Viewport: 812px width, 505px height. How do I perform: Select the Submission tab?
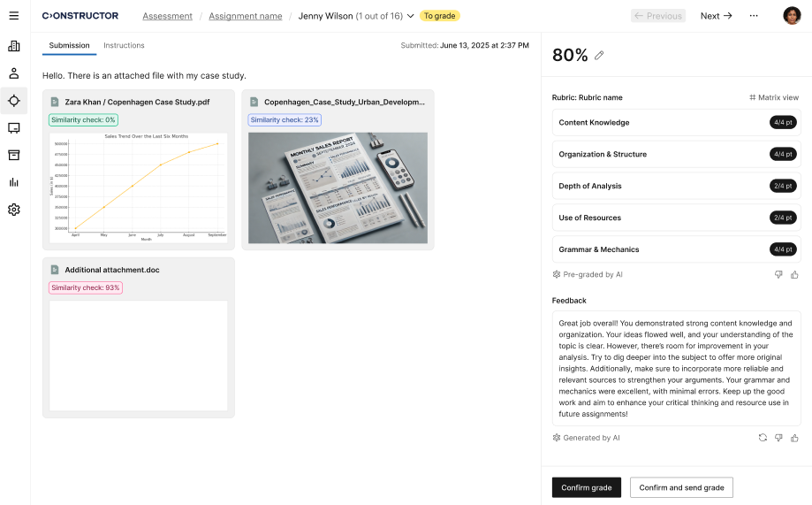point(69,45)
